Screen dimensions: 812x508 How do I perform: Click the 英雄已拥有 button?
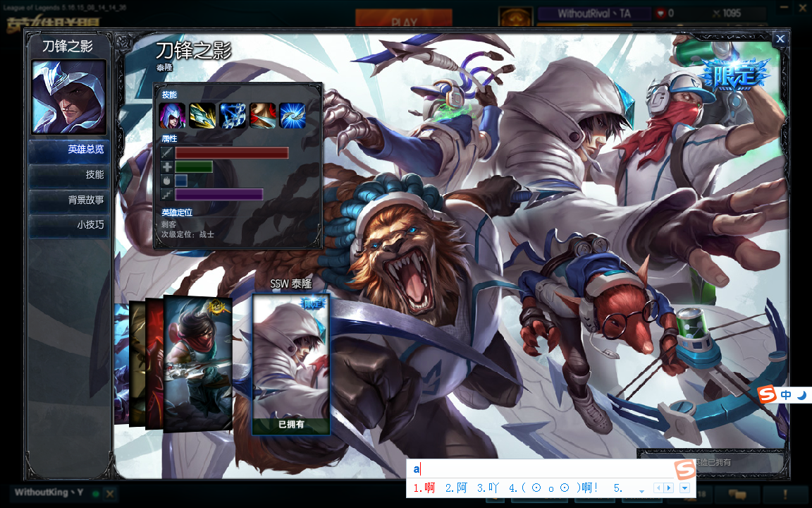point(713,462)
